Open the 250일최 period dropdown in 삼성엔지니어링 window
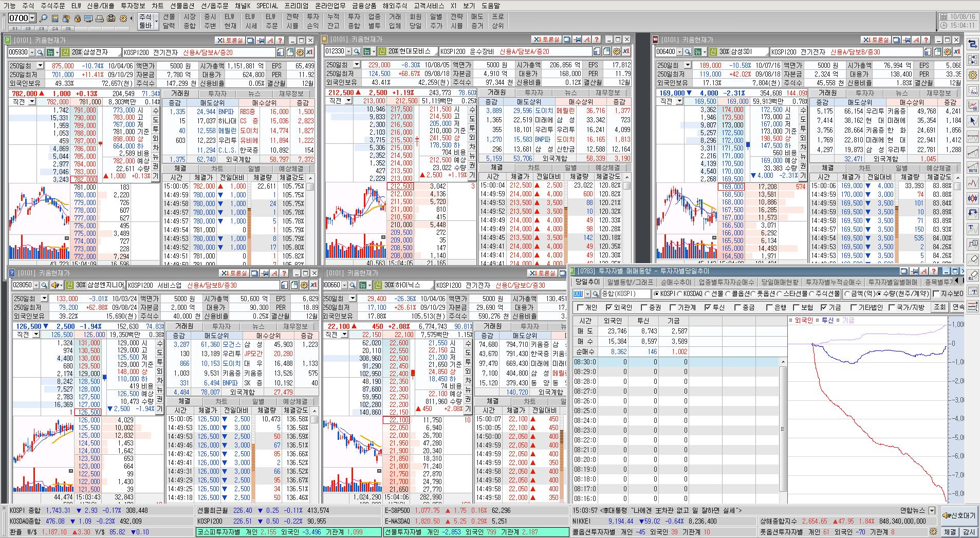Viewport: 980px width, 538px height. tap(44, 299)
